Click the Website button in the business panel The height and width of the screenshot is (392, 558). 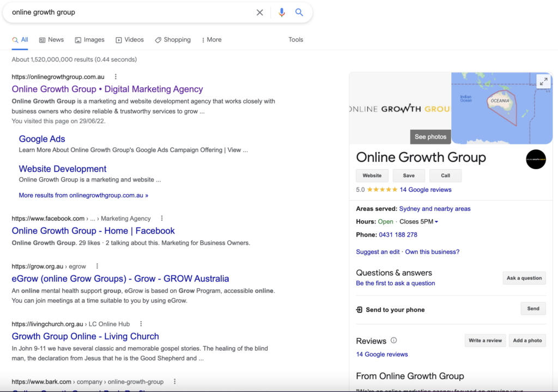click(372, 176)
